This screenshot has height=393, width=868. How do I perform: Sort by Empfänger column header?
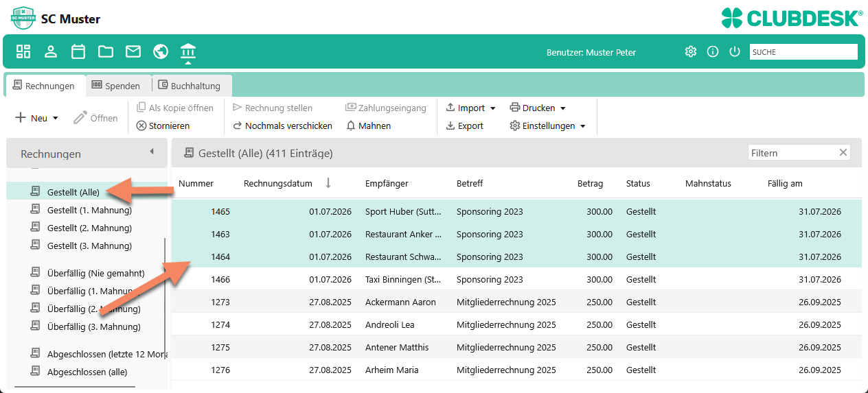click(387, 183)
